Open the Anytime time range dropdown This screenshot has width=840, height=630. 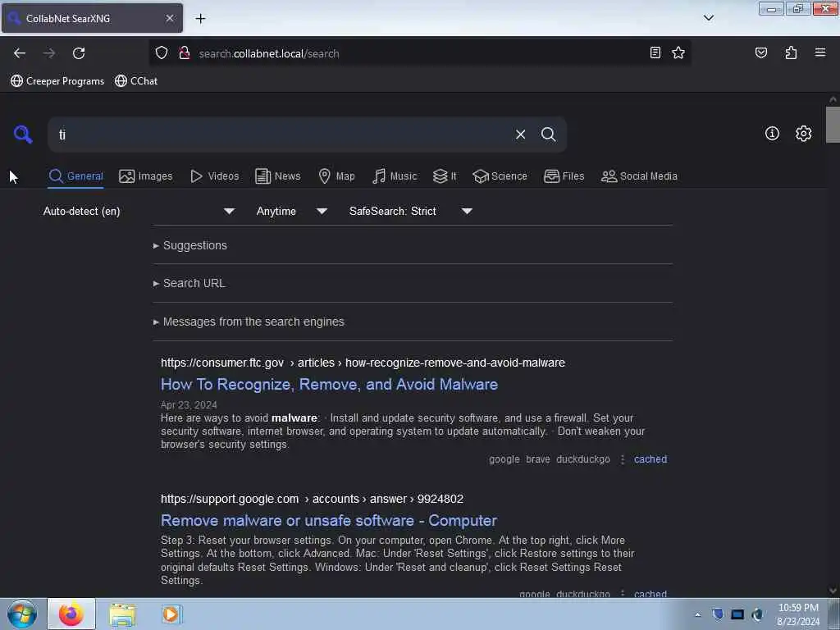coord(291,211)
